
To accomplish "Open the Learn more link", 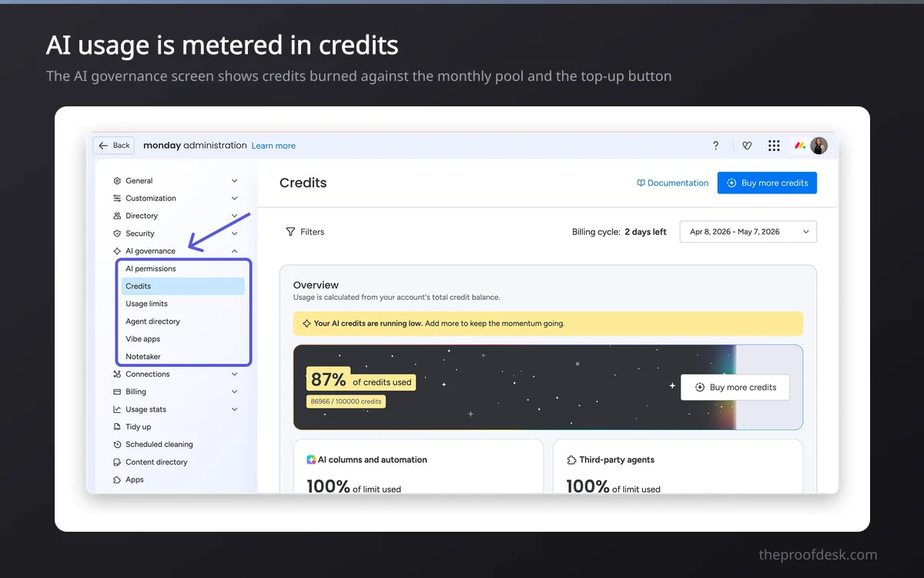I will (x=273, y=146).
